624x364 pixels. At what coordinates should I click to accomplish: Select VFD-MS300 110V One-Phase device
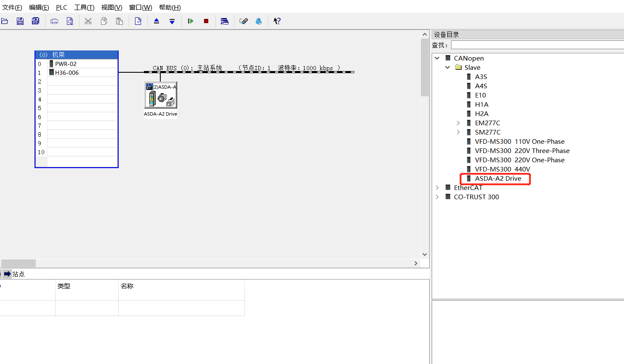click(520, 141)
